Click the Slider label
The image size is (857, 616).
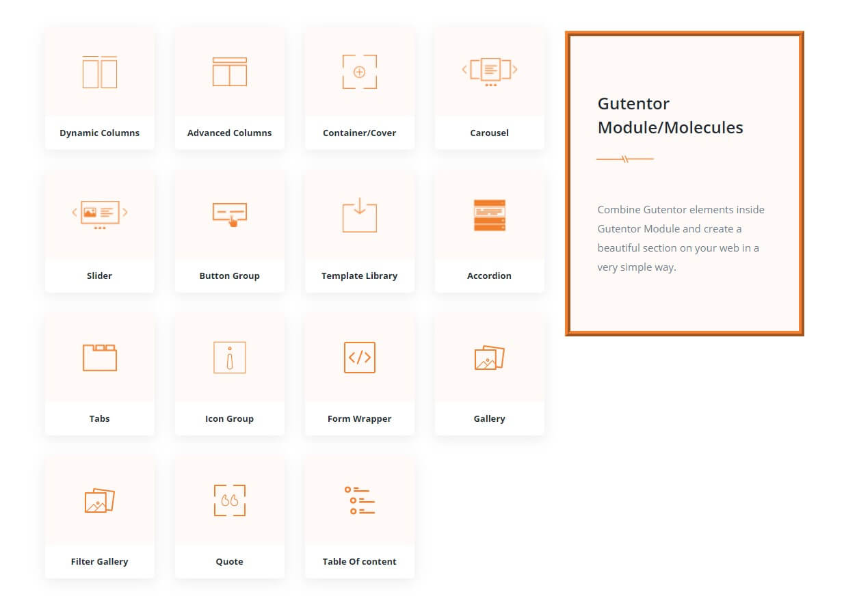(x=100, y=276)
